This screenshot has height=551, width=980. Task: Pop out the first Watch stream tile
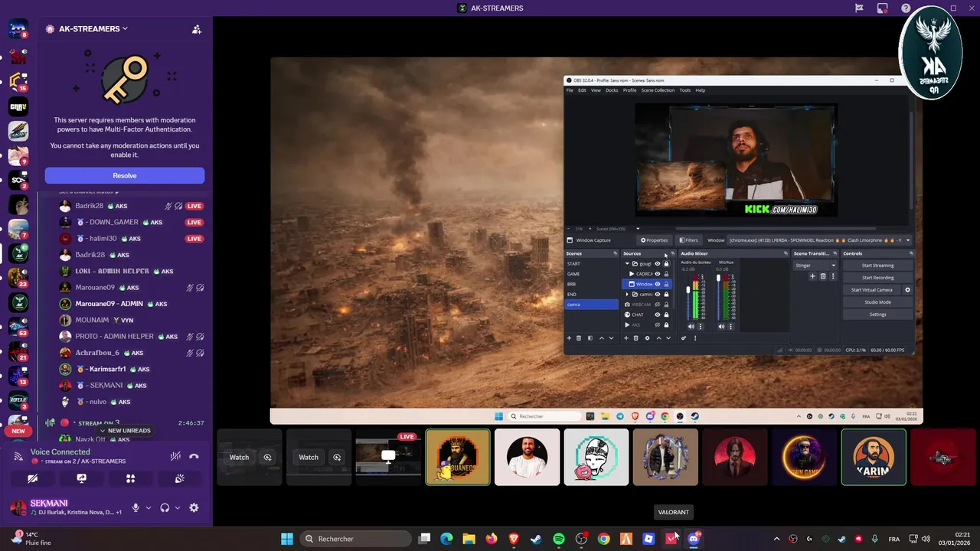pyautogui.click(x=267, y=457)
